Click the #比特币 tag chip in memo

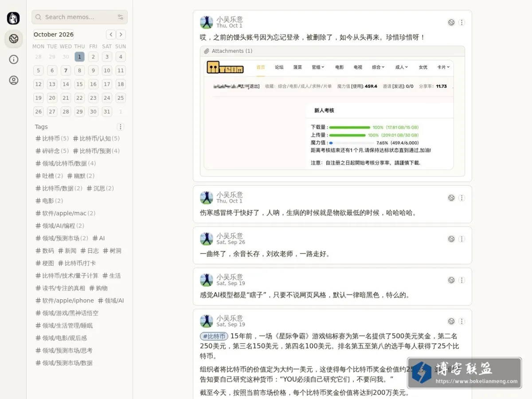pyautogui.click(x=214, y=336)
